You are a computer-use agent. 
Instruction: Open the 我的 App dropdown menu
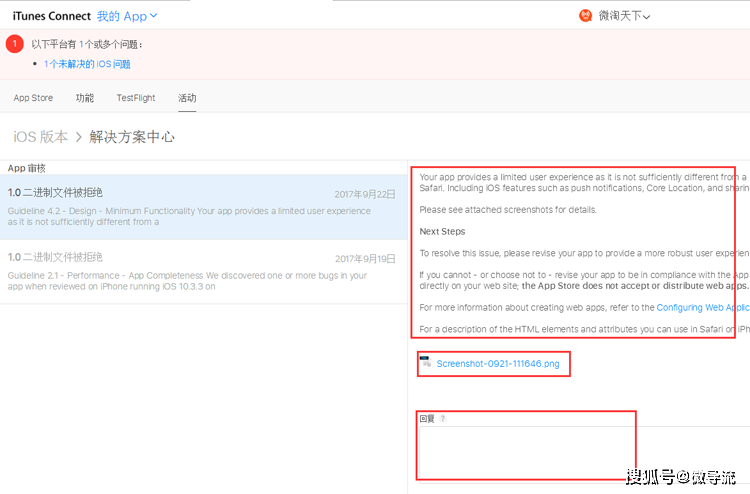point(127,16)
